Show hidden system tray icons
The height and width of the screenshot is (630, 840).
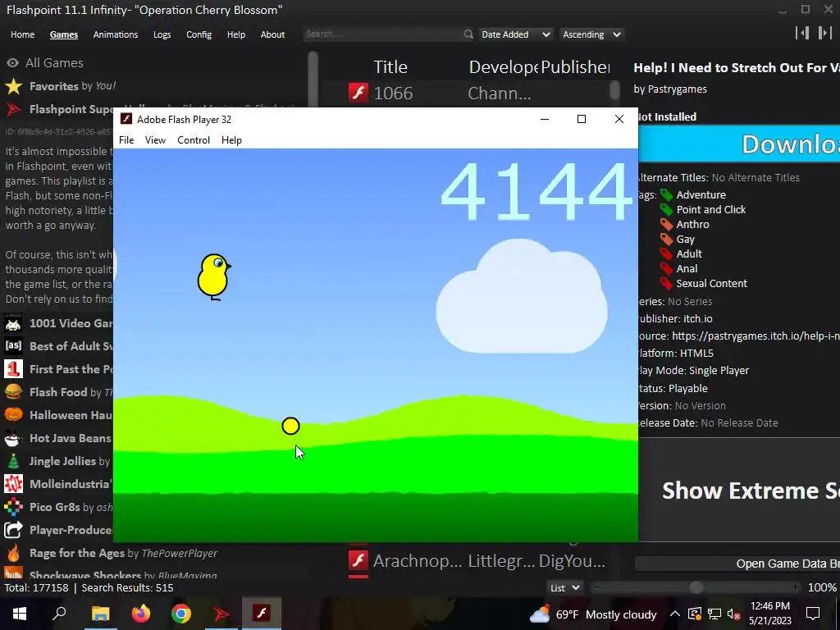(x=675, y=614)
